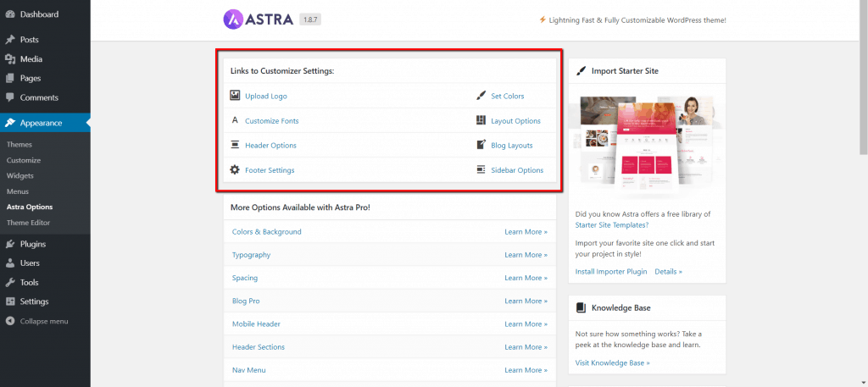Image resolution: width=868 pixels, height=387 pixels.
Task: Open Widgets submenu item
Action: [20, 176]
